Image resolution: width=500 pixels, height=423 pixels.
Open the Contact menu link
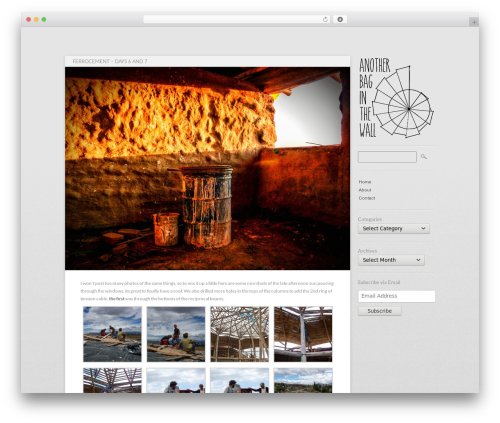367,198
